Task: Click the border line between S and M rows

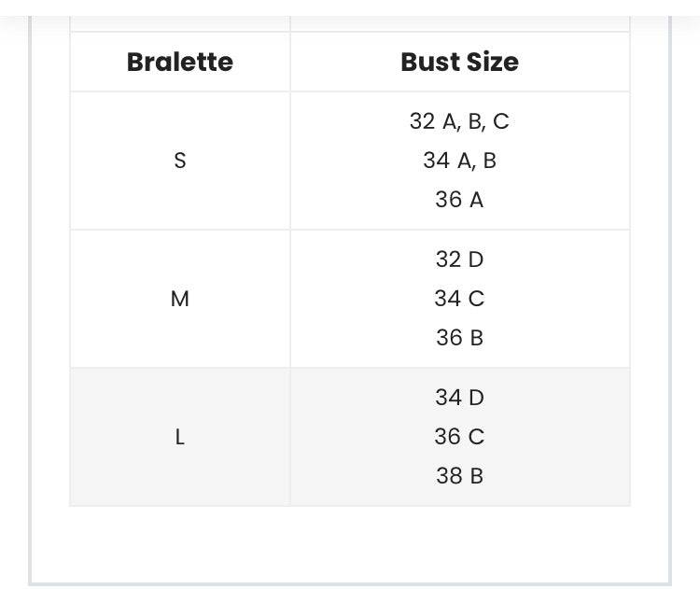Action: pyautogui.click(x=350, y=230)
